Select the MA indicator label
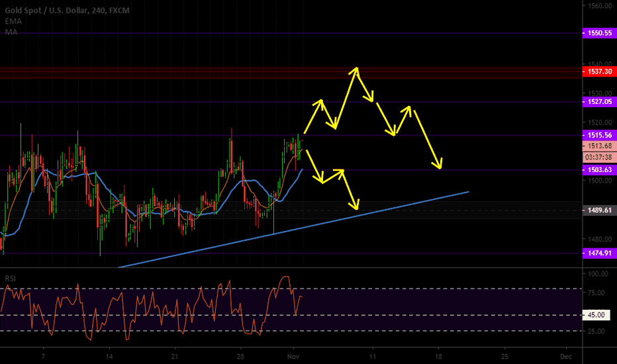 click(11, 32)
